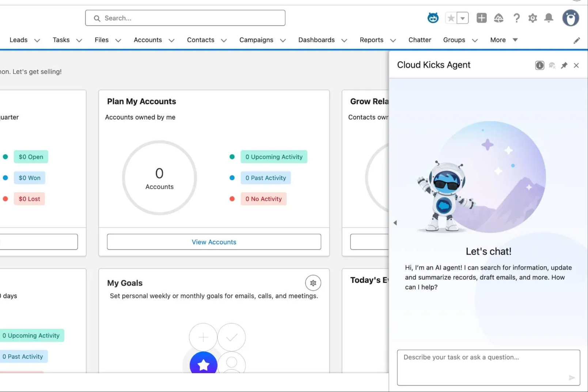This screenshot has height=392, width=588.
Task: Collapse the agent panel with the left arrow
Action: click(x=395, y=223)
